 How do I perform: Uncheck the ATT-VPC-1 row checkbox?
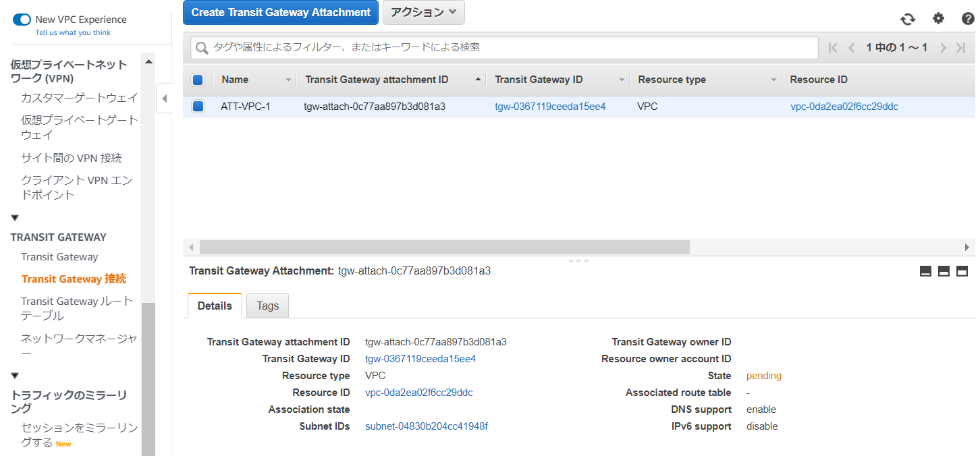point(198,107)
